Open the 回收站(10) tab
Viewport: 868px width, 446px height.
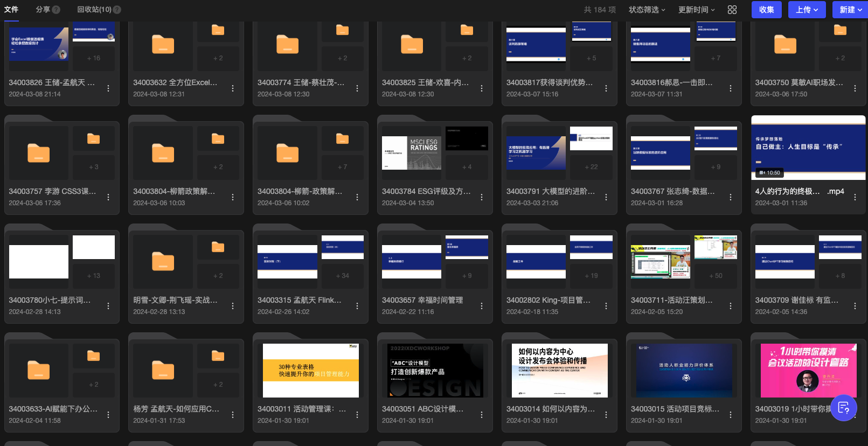(x=94, y=10)
